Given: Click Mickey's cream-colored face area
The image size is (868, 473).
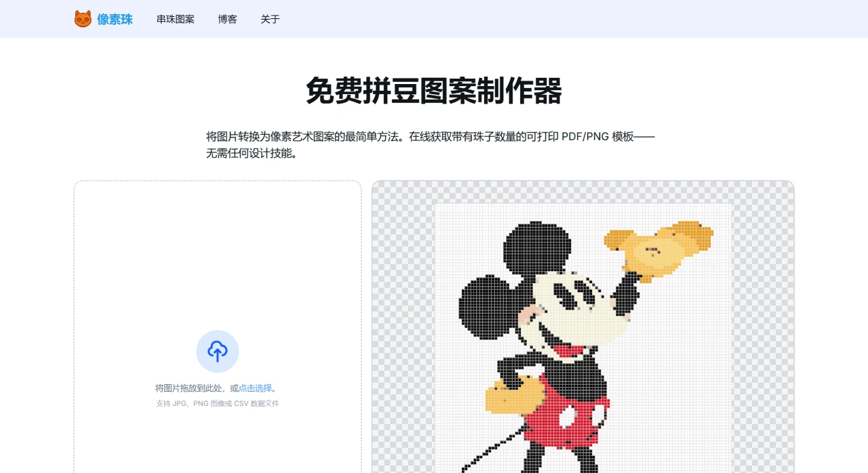Looking at the screenshot, I should tap(583, 318).
